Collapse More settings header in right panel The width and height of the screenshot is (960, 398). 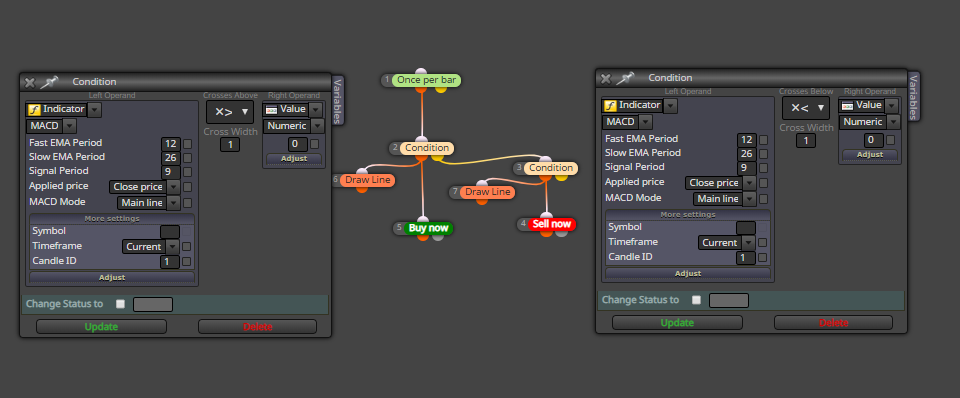coord(688,215)
